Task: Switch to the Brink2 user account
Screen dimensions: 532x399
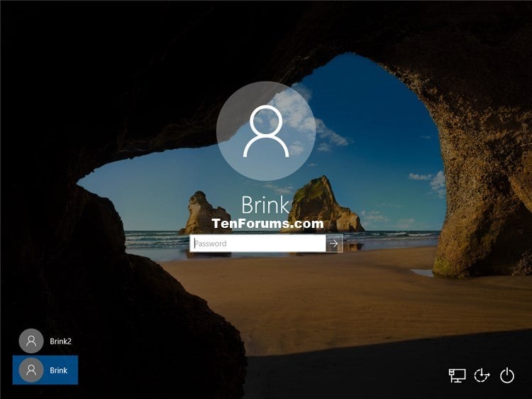Action: tap(45, 341)
